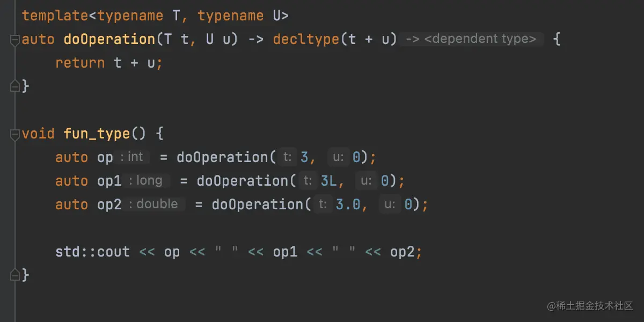This screenshot has width=644, height=322.
Task: Click the 'return' keyword
Action: (x=80, y=63)
